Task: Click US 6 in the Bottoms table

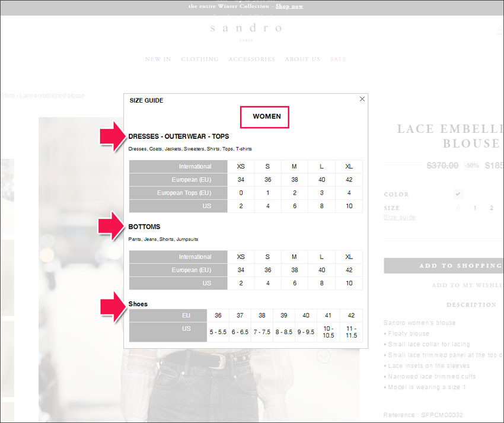Action: (x=295, y=284)
